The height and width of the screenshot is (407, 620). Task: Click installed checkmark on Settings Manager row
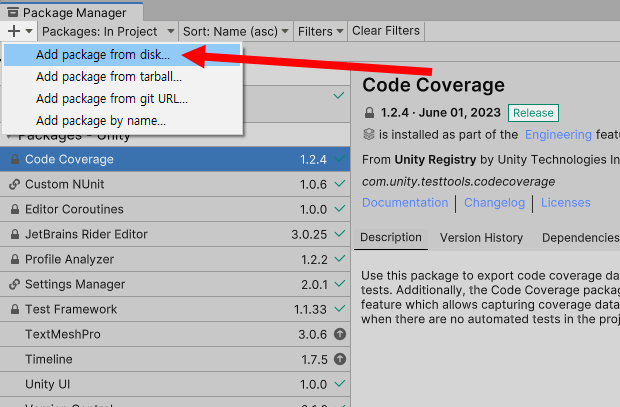click(x=340, y=284)
